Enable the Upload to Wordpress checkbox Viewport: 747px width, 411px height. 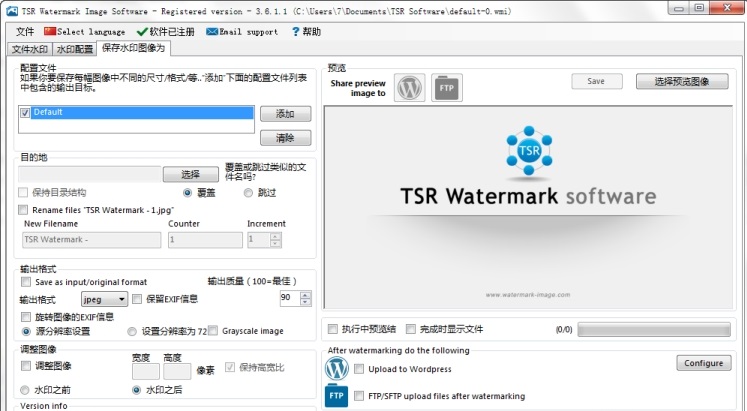click(x=359, y=369)
